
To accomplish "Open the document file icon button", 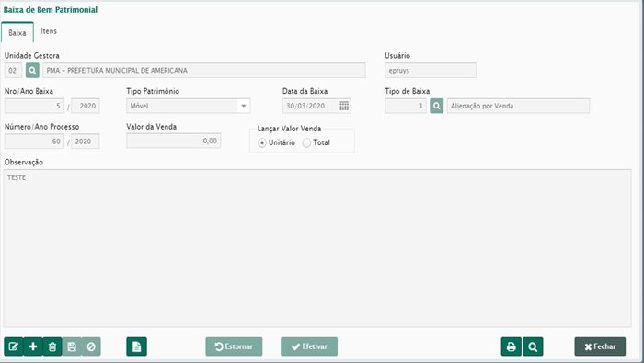I will (136, 346).
